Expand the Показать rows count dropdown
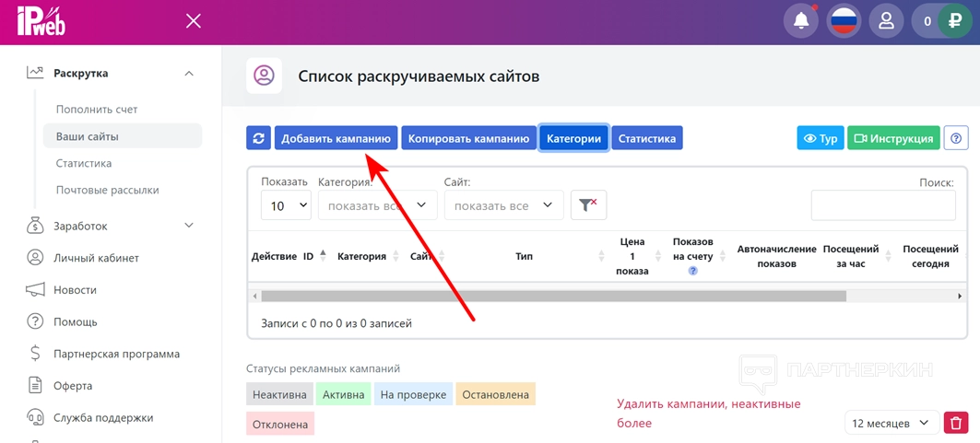The image size is (980, 443). (286, 205)
